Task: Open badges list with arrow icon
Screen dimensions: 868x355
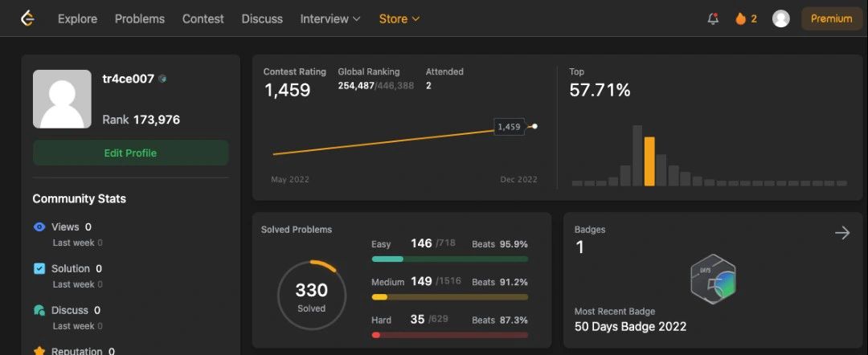Action: pyautogui.click(x=842, y=233)
